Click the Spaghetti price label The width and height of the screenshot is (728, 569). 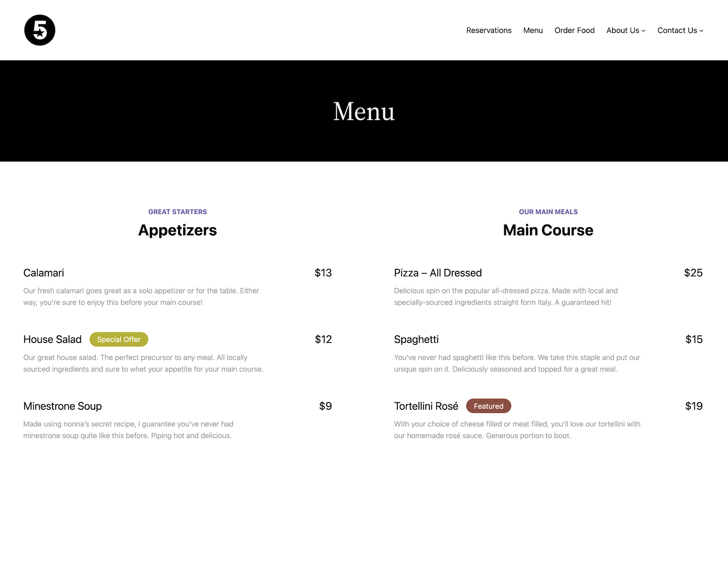(693, 339)
